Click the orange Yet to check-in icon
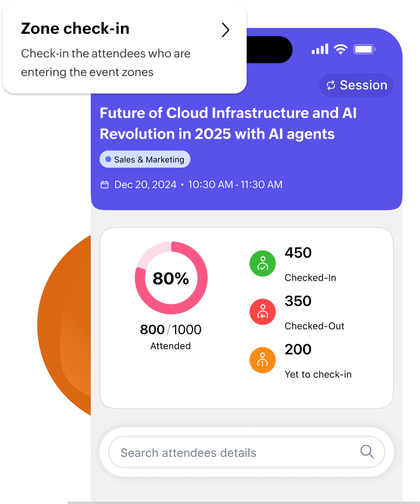Screen dimensions: 420x504 click(262, 361)
